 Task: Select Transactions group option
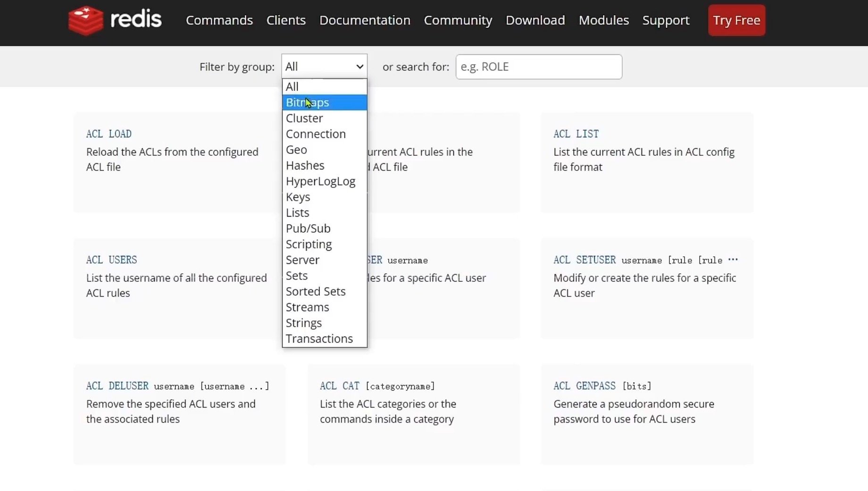click(325, 339)
